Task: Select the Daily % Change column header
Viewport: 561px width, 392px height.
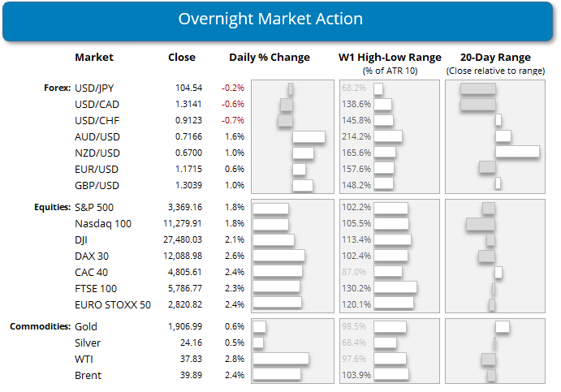Action: tap(269, 58)
